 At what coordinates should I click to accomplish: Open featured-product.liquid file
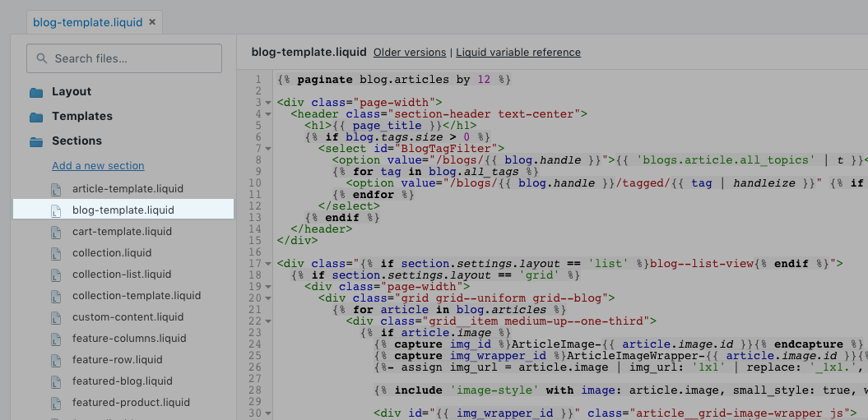tap(131, 402)
